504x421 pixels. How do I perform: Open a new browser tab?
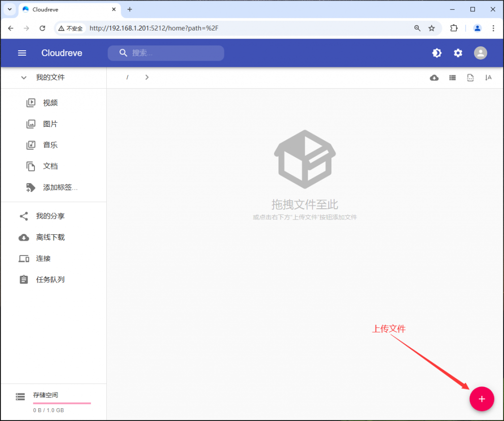(x=129, y=9)
